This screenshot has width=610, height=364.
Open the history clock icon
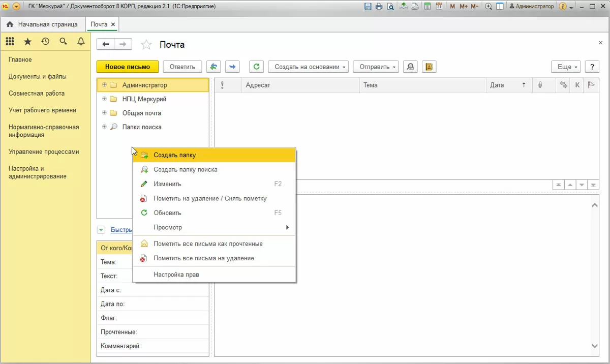click(x=45, y=42)
